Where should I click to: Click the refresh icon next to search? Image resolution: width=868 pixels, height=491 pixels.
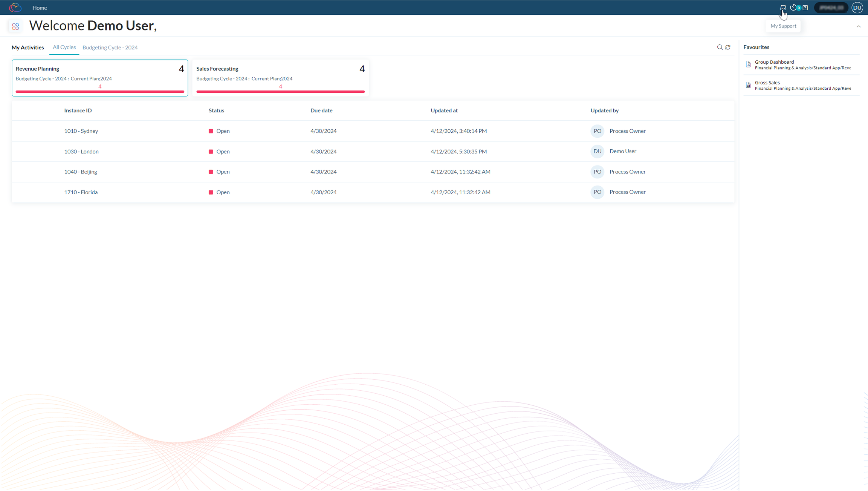pyautogui.click(x=728, y=47)
